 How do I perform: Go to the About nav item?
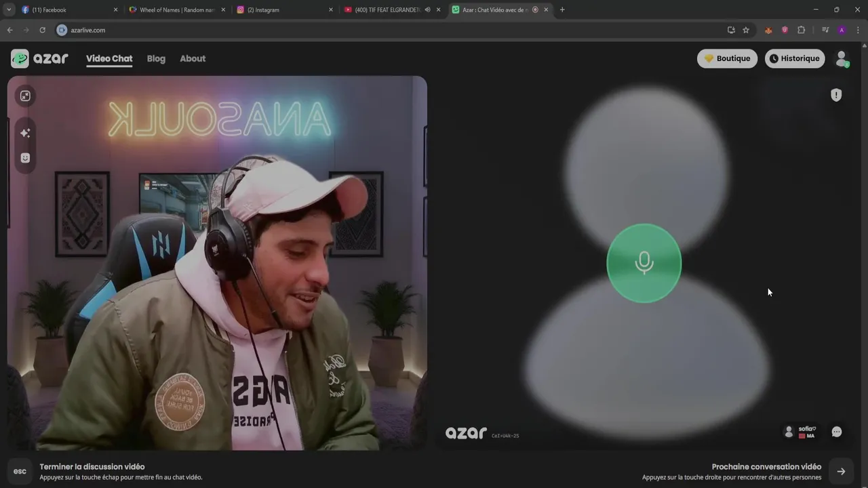pos(193,58)
